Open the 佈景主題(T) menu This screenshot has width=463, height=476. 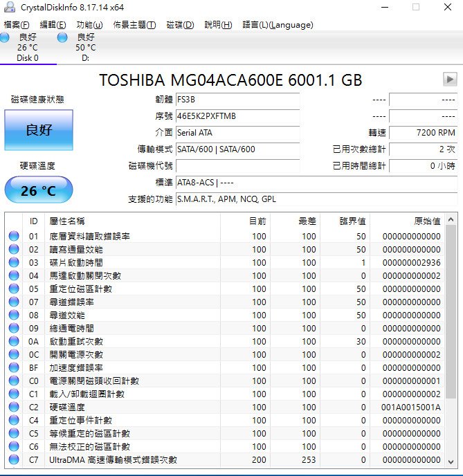[134, 25]
